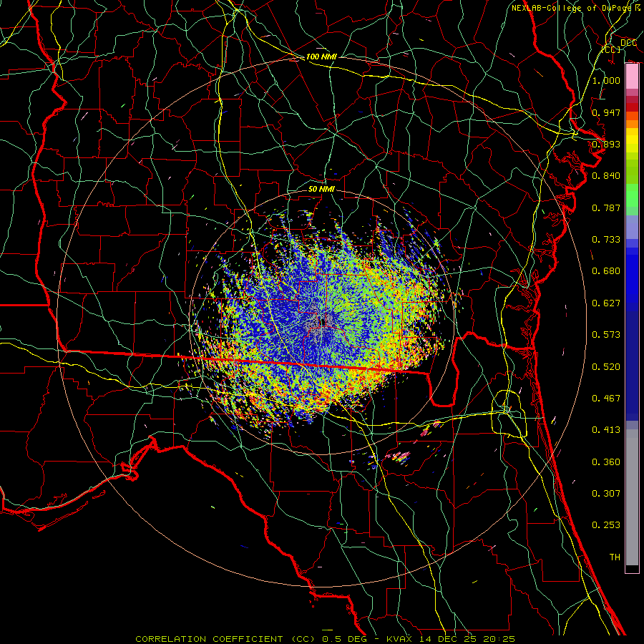
Task: Click the 0.840 legend value
Action: [x=606, y=175]
